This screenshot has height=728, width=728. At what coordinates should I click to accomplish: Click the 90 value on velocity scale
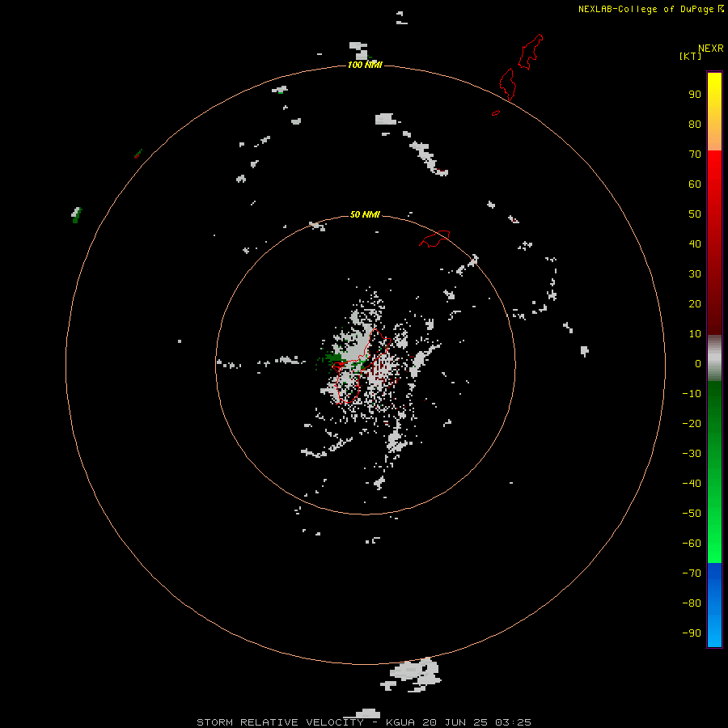(695, 95)
